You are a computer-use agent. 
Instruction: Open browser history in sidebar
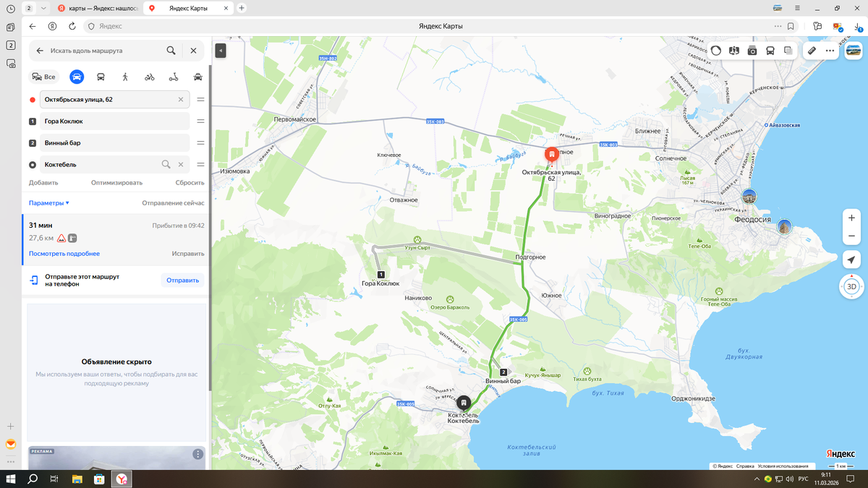pyautogui.click(x=10, y=9)
